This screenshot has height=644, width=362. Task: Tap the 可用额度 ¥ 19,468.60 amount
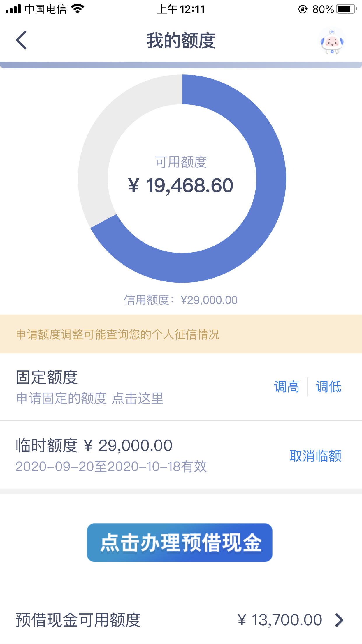(x=181, y=185)
